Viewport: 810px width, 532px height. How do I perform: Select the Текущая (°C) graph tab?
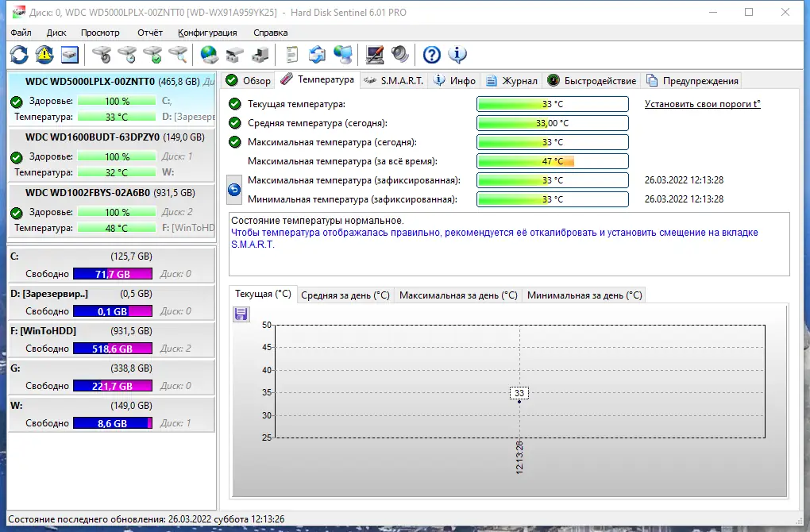coord(263,294)
